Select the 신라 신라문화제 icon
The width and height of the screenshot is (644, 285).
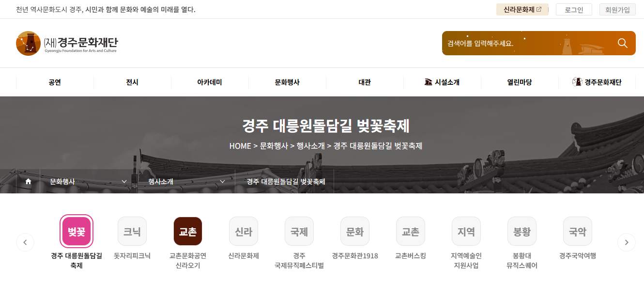[x=244, y=231]
